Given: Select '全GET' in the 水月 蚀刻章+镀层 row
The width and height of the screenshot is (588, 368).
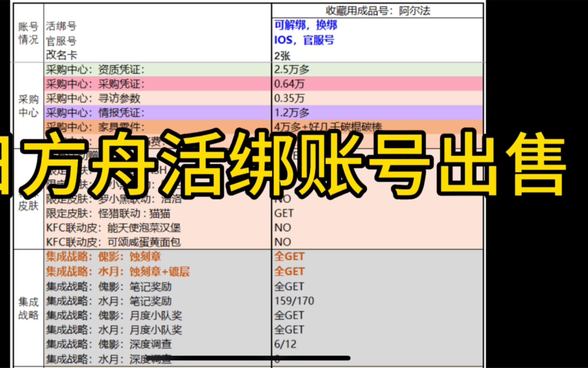Looking at the screenshot, I should [289, 272].
